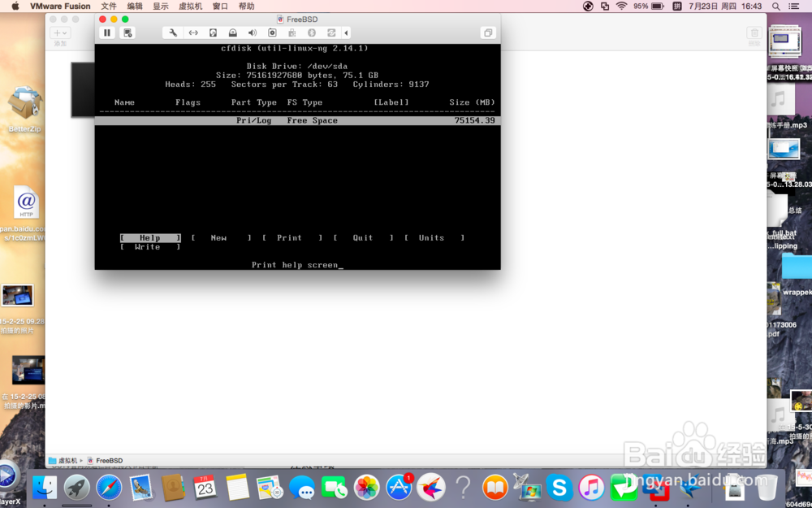Open the Apple menu

point(15,7)
